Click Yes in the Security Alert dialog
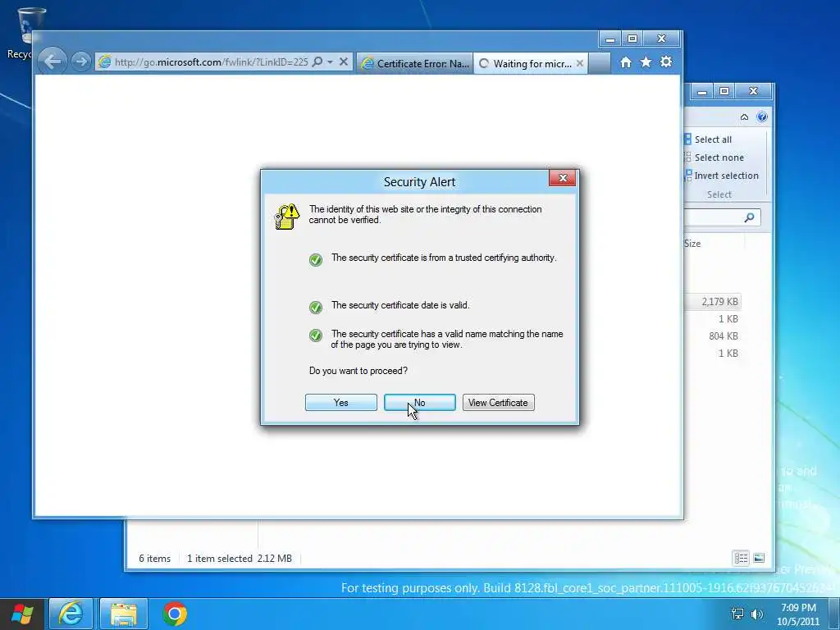This screenshot has width=840, height=630. coord(340,402)
